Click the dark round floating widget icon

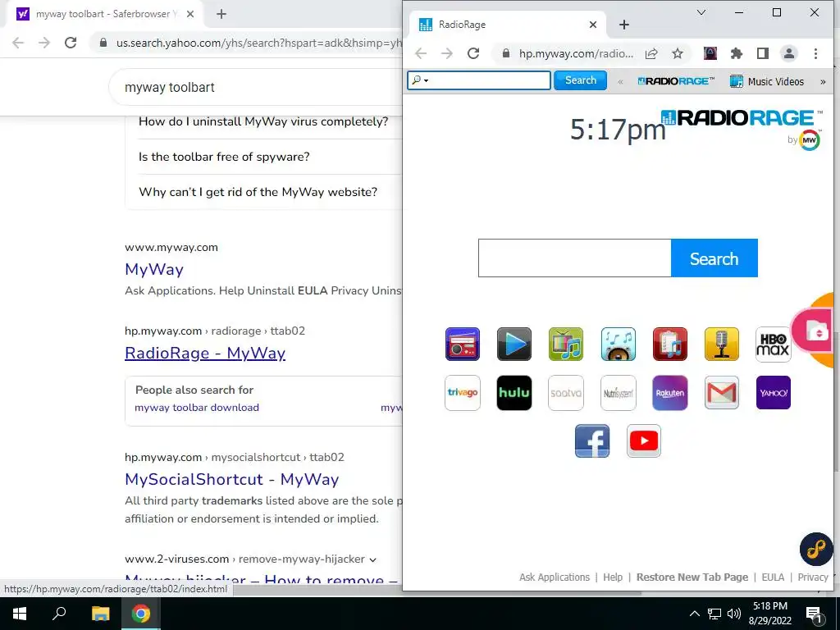[x=816, y=549]
